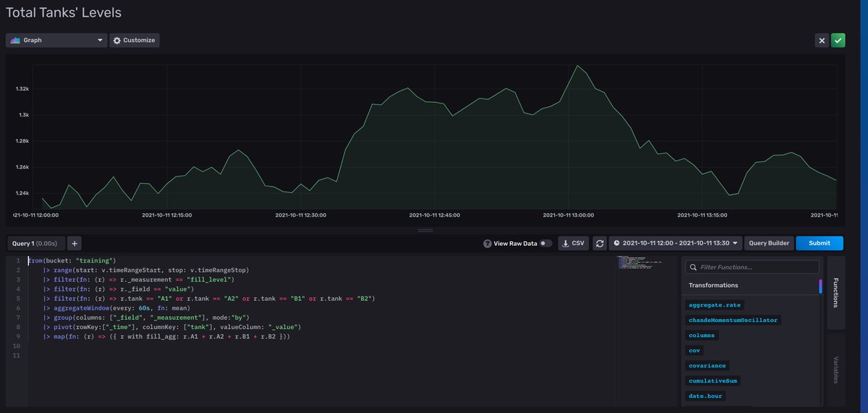Click the Total Tanks' Levels title
The height and width of the screenshot is (413, 868).
tap(64, 12)
